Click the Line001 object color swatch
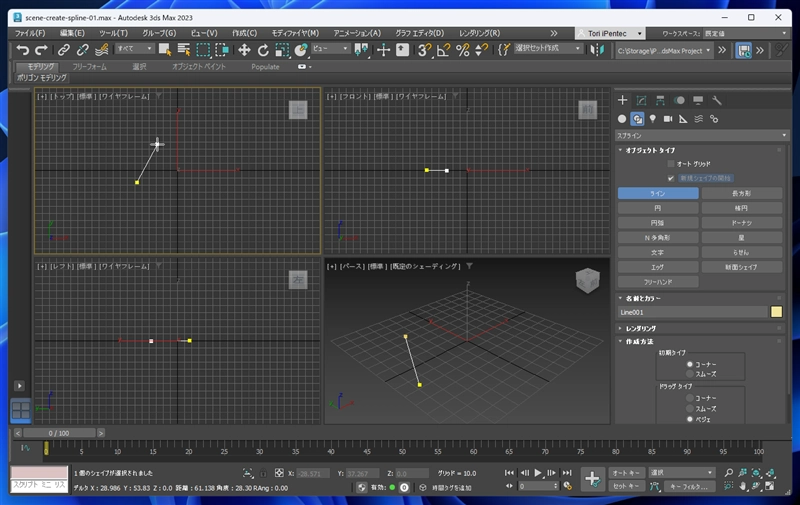The height and width of the screenshot is (505, 800). click(776, 312)
